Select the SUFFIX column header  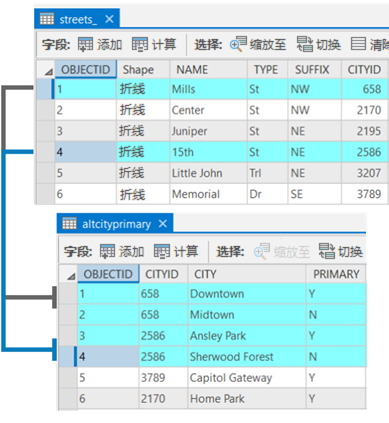314,69
